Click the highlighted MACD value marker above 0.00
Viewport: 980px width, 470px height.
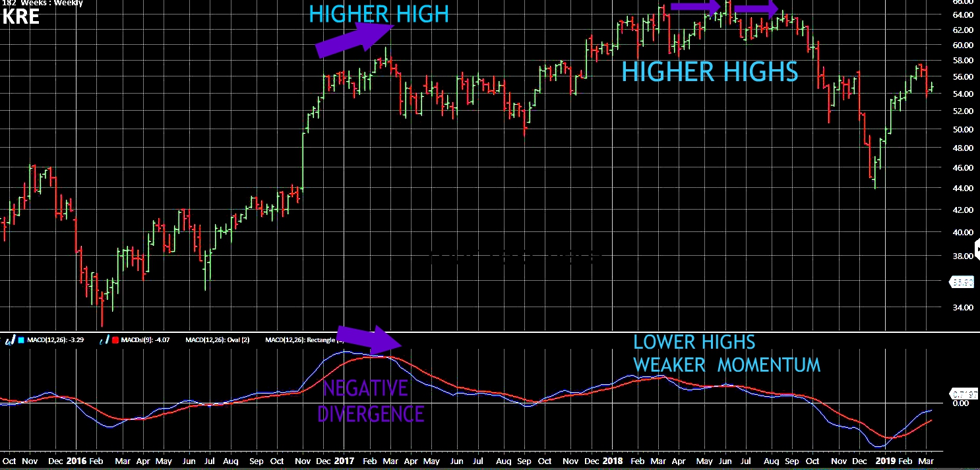[964, 394]
